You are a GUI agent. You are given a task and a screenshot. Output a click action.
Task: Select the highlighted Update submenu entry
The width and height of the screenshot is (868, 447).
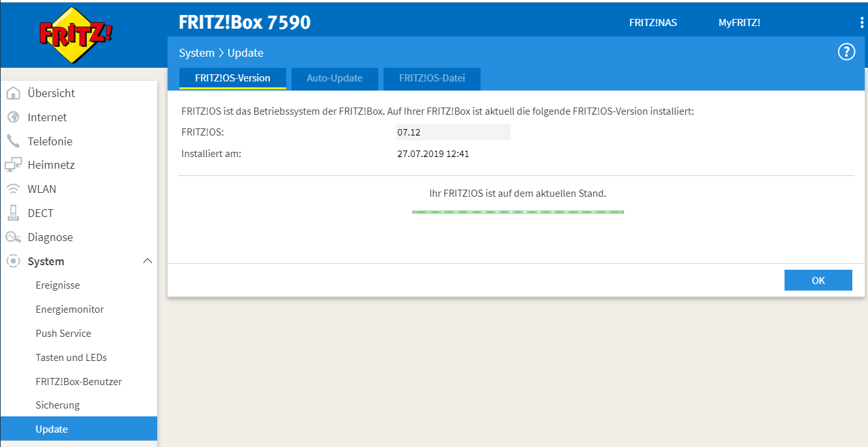[79, 429]
